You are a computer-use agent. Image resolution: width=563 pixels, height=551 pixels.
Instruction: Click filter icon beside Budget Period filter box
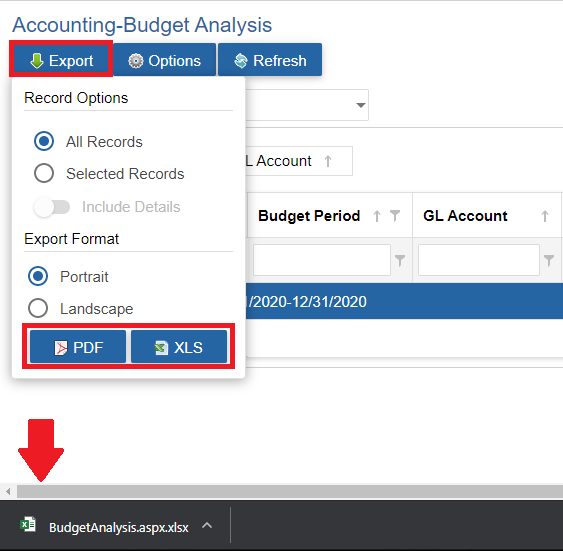tap(400, 260)
